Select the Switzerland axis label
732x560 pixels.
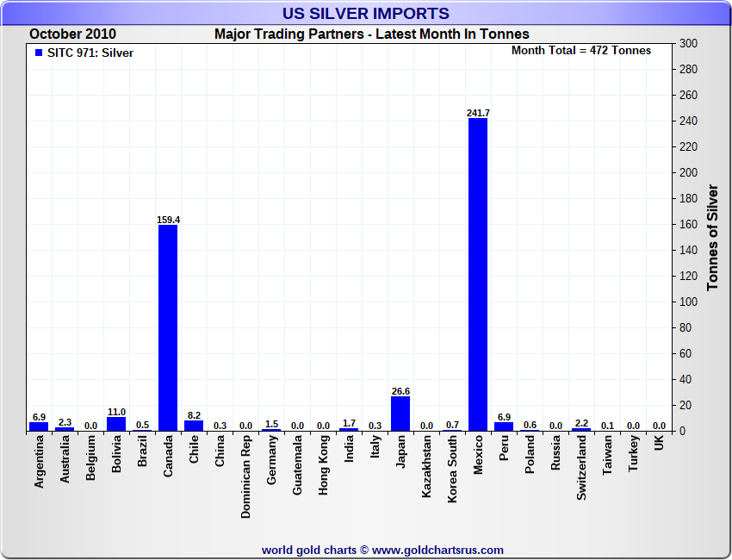tap(581, 468)
